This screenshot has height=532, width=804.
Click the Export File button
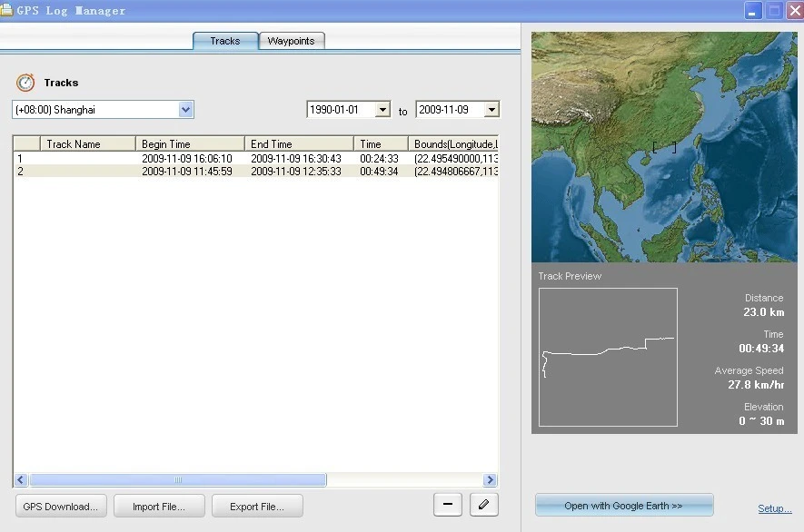tap(257, 507)
